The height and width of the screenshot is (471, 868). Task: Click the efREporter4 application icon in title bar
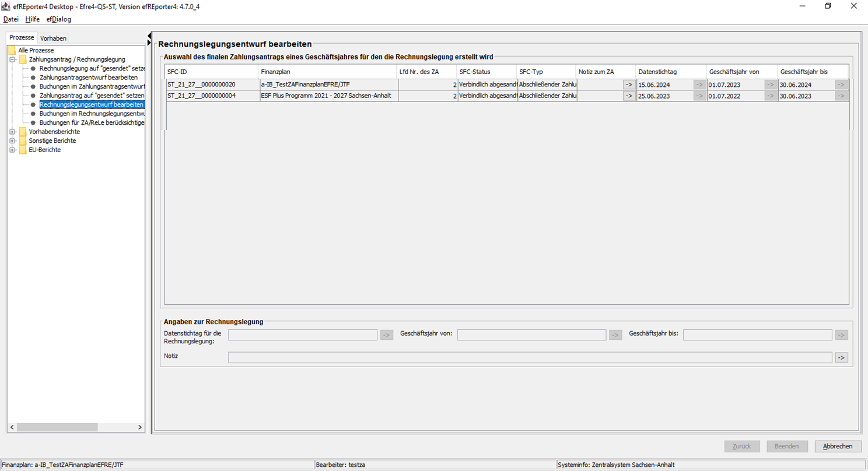6,5
